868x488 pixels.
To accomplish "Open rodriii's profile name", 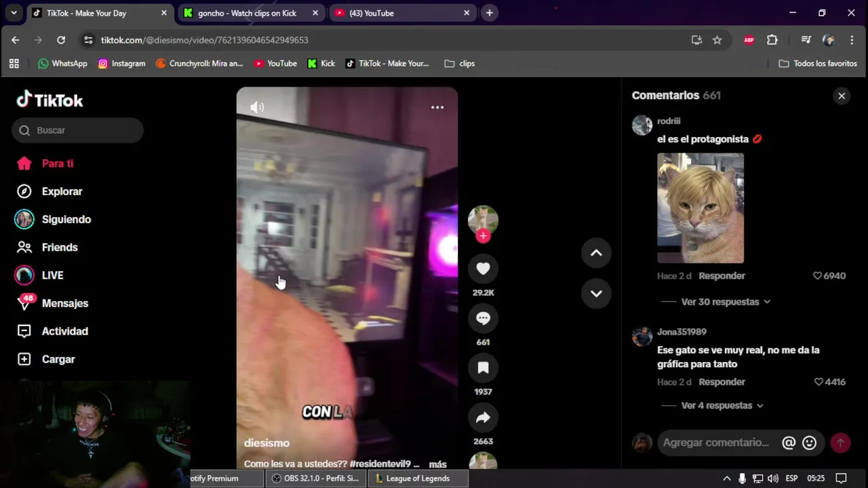I will click(669, 121).
